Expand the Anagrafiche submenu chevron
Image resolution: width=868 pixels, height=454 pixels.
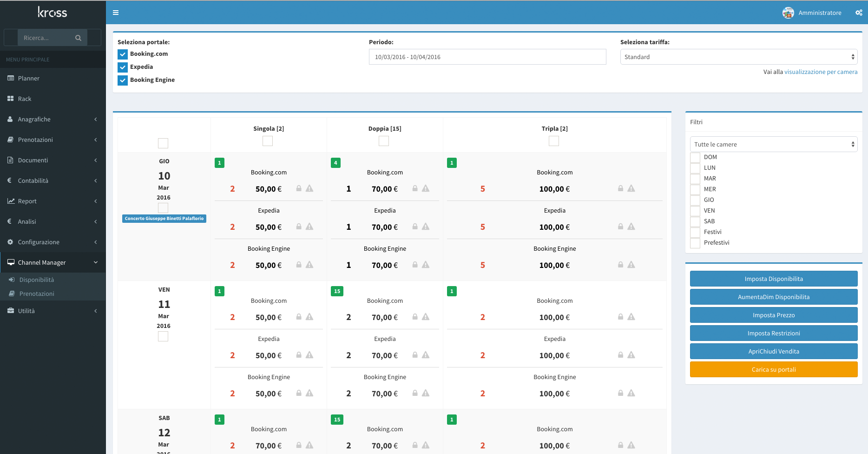pos(96,119)
